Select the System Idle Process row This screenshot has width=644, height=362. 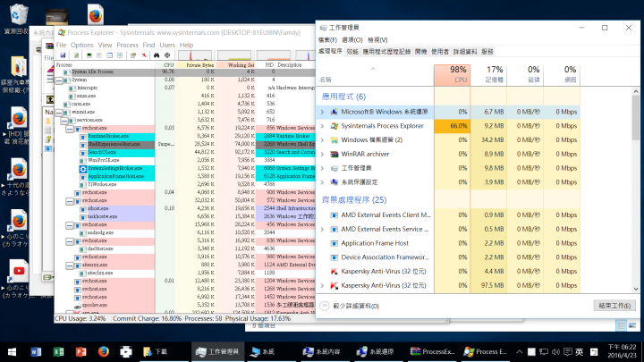click(x=185, y=72)
